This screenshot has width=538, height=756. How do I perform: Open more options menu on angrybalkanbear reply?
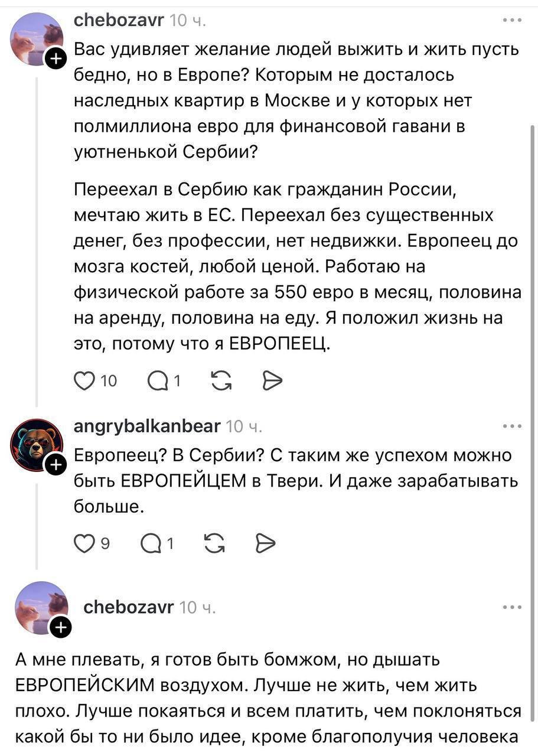point(512,426)
